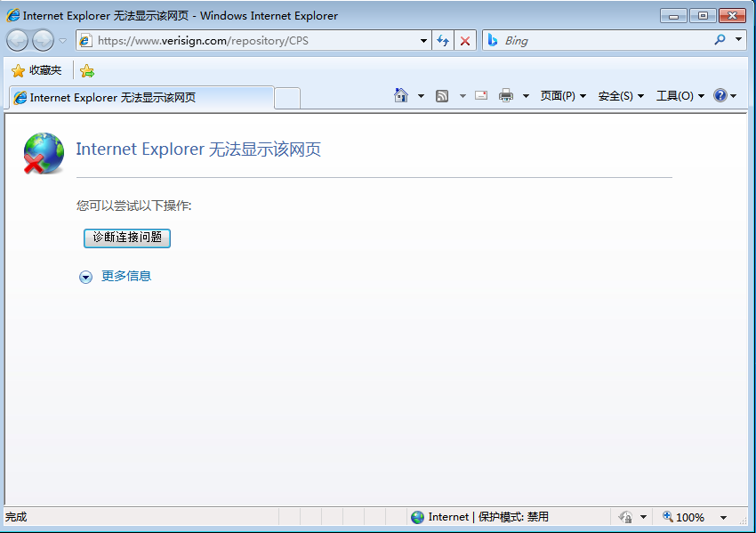Expand the Home button dropdown arrow
The width and height of the screenshot is (756, 533).
(x=421, y=96)
